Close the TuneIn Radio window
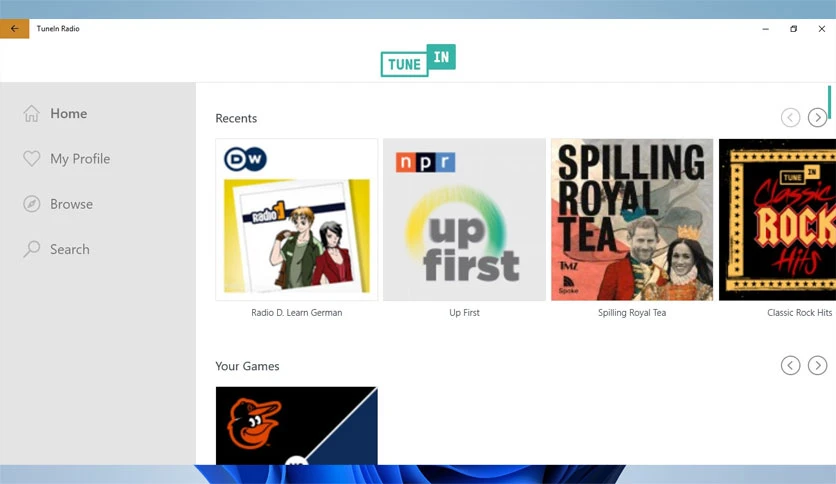The width and height of the screenshot is (836, 484). click(822, 29)
